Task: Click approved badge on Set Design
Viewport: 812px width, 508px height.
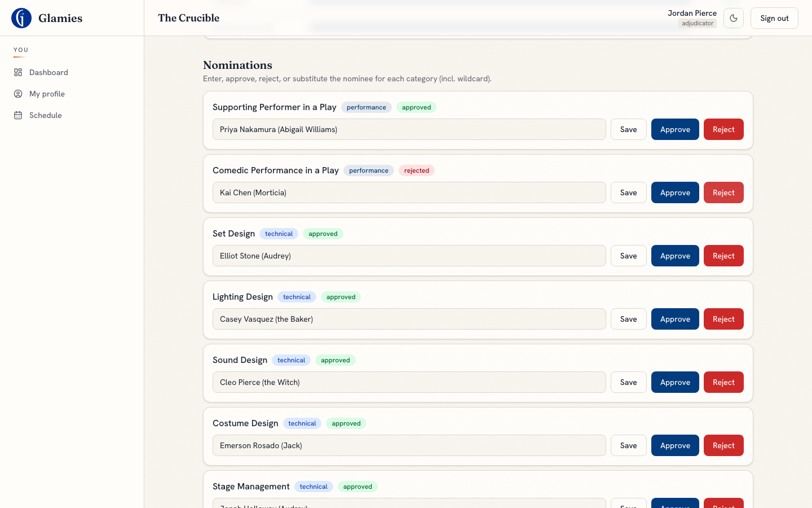Action: point(323,234)
